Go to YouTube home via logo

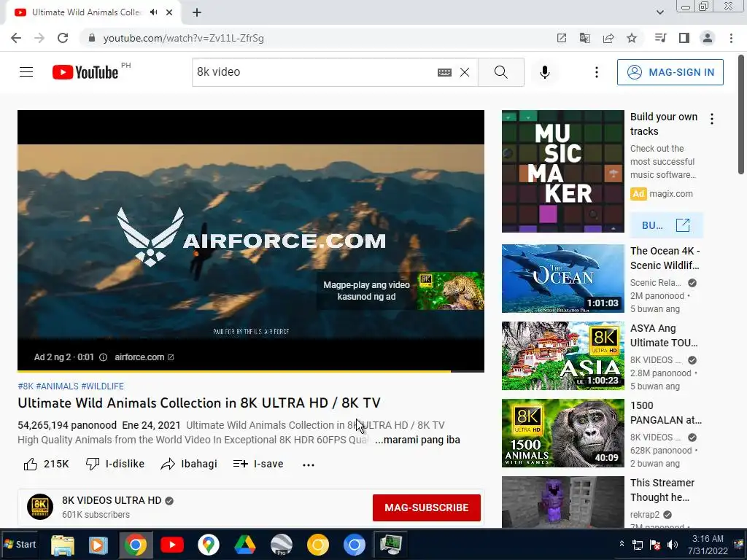click(x=86, y=72)
